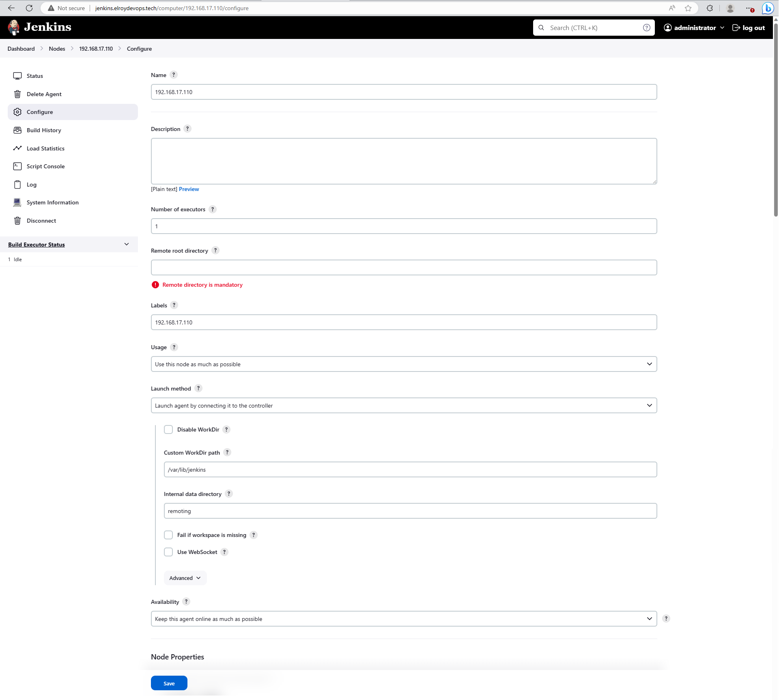
Task: Click the Remote root directory field
Action: coord(404,268)
